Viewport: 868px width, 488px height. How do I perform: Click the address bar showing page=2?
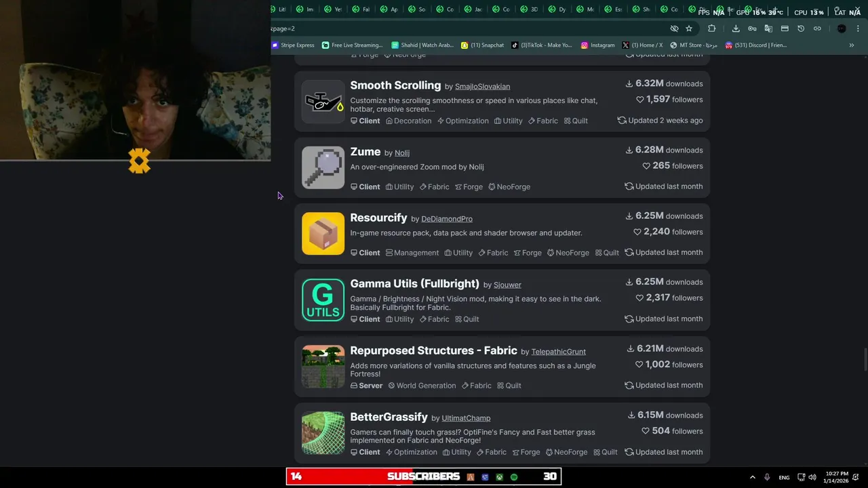coord(468,28)
